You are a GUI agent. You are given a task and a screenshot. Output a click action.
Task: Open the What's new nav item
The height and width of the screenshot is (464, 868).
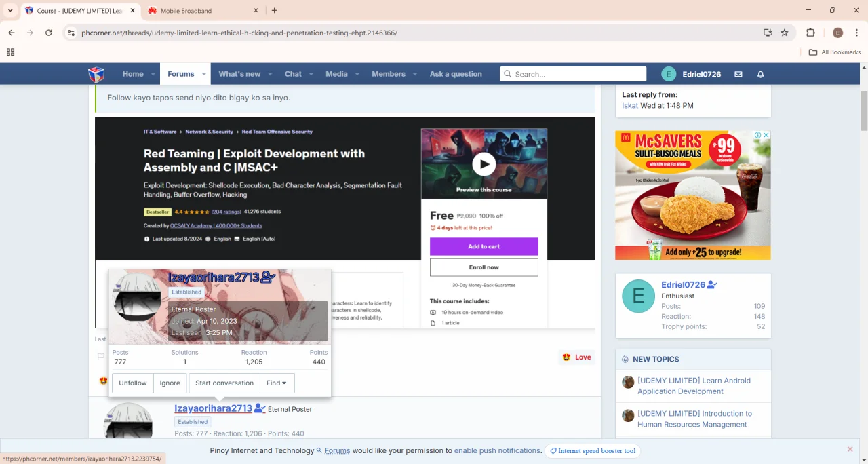[239, 74]
